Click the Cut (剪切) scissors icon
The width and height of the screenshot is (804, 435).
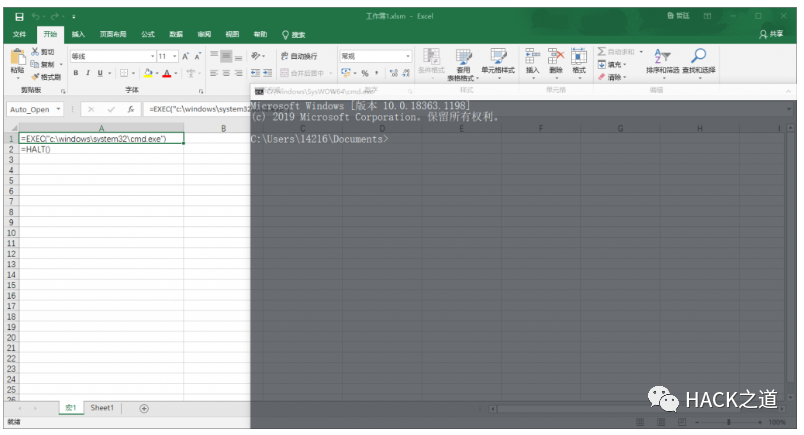click(35, 52)
